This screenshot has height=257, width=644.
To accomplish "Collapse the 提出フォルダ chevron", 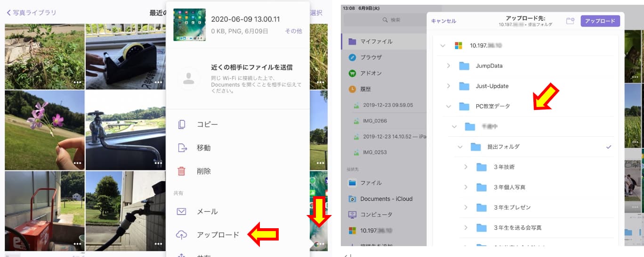I will click(460, 147).
